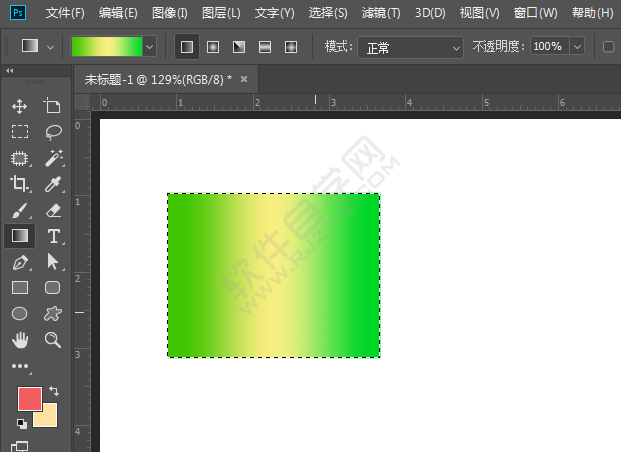621x452 pixels.
Task: Choose Diamond Gradient style
Action: [291, 47]
